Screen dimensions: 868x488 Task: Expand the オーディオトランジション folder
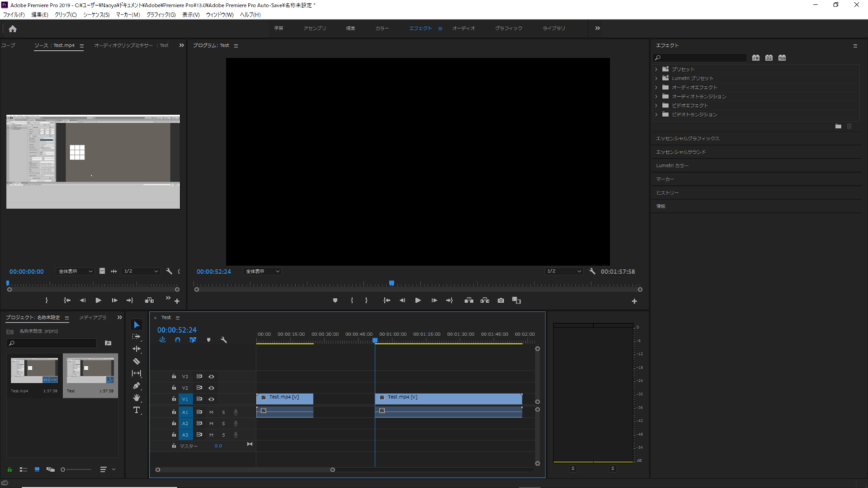tap(657, 96)
